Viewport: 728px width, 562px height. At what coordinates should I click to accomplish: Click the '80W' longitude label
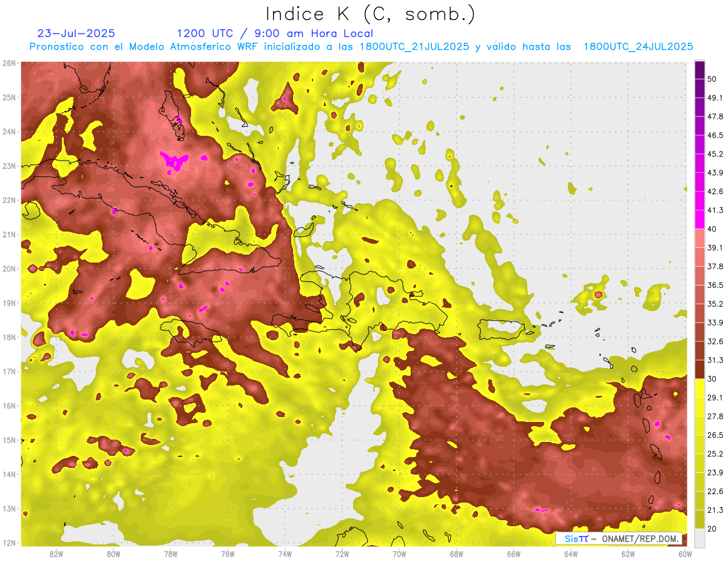tap(113, 554)
